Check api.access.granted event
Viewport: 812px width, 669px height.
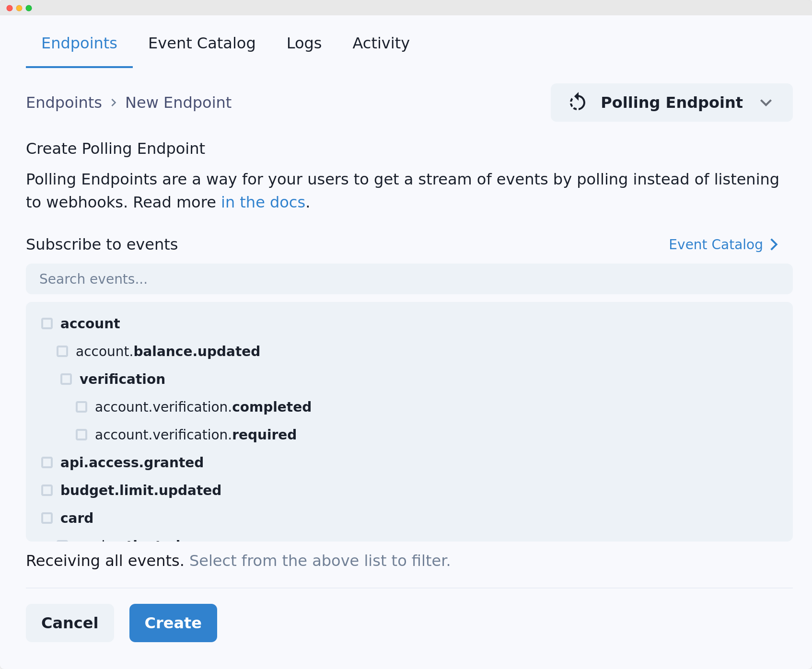coord(46,462)
